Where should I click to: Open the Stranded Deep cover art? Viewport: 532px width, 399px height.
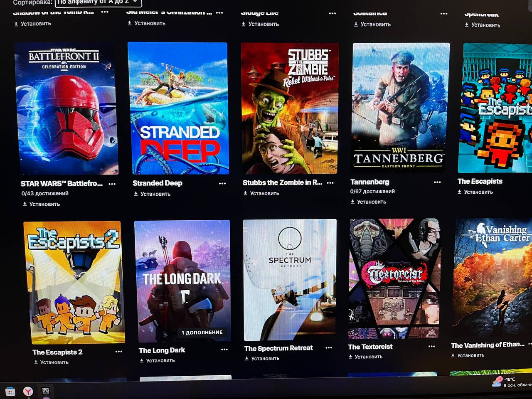(x=178, y=108)
